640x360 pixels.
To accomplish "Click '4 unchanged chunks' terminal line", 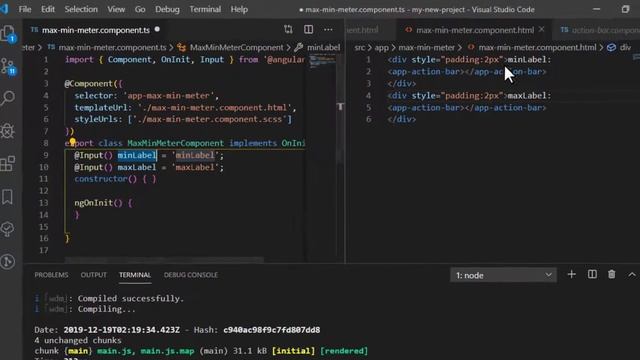I will [78, 340].
